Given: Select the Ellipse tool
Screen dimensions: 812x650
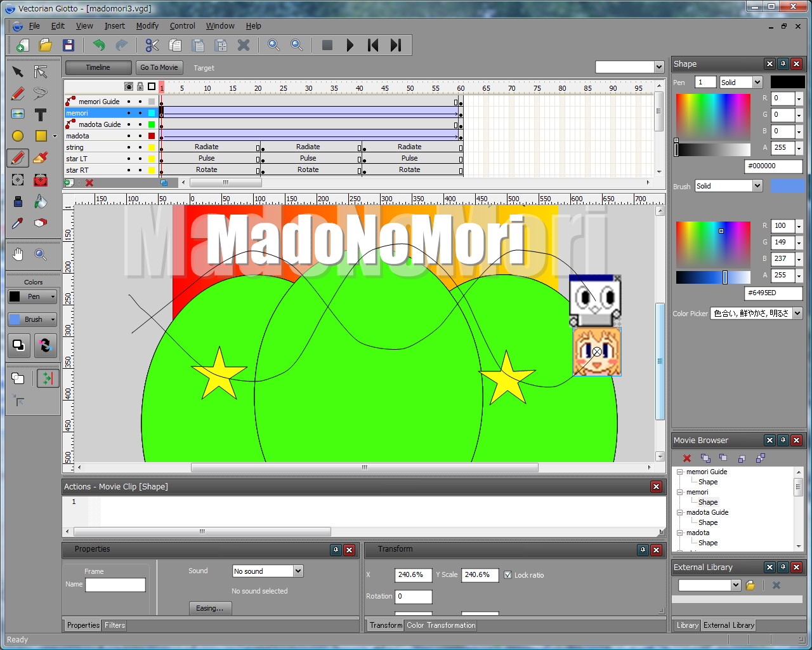Looking at the screenshot, I should (x=18, y=135).
